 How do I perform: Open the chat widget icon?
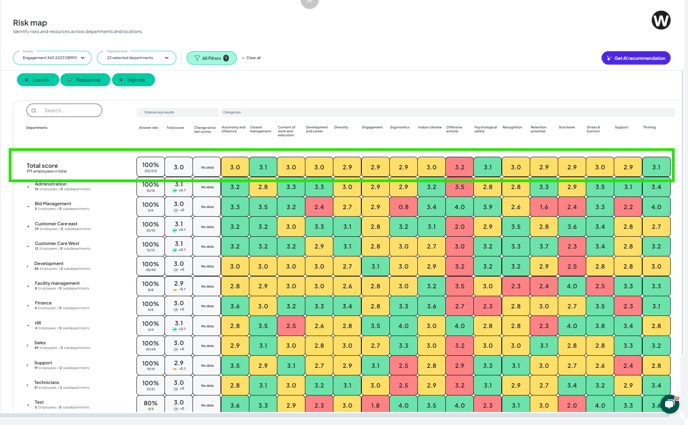pyautogui.click(x=669, y=404)
